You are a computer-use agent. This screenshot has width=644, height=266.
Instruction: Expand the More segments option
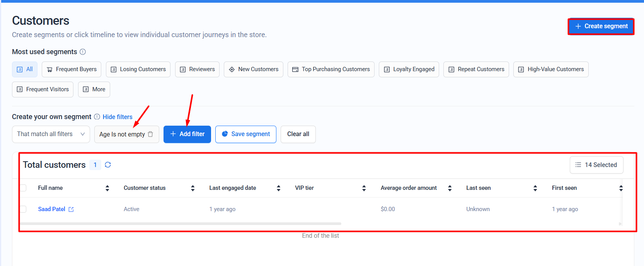(x=94, y=89)
